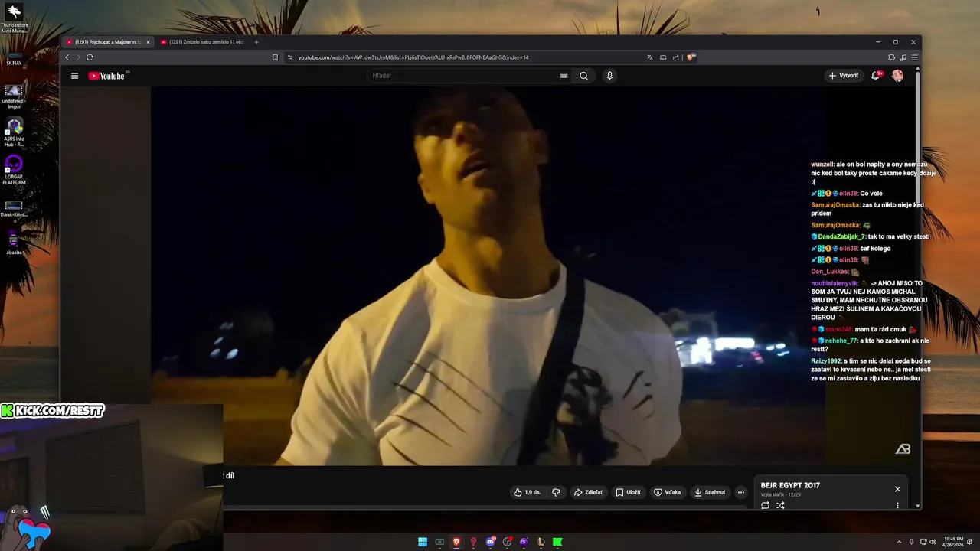Dislike the video
Viewport: 980px width, 551px height.
click(x=557, y=492)
